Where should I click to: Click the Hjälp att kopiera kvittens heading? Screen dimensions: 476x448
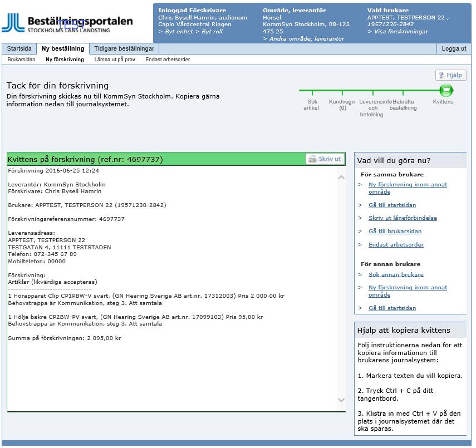pyautogui.click(x=404, y=330)
